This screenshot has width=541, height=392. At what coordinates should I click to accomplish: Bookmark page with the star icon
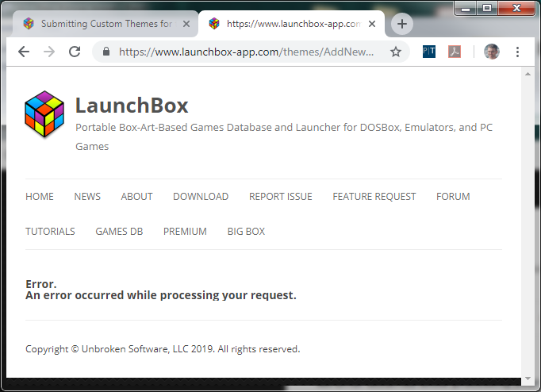coord(396,52)
